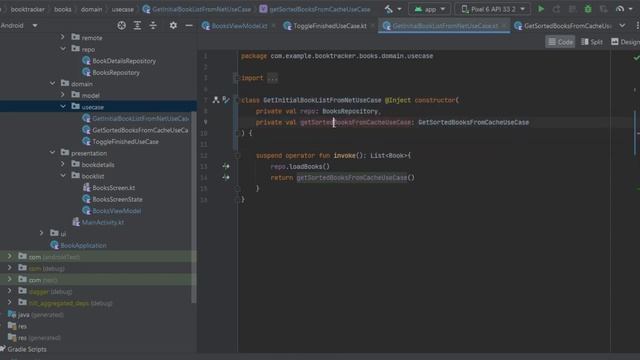Select Gradle Scripts node

click(x=24, y=349)
